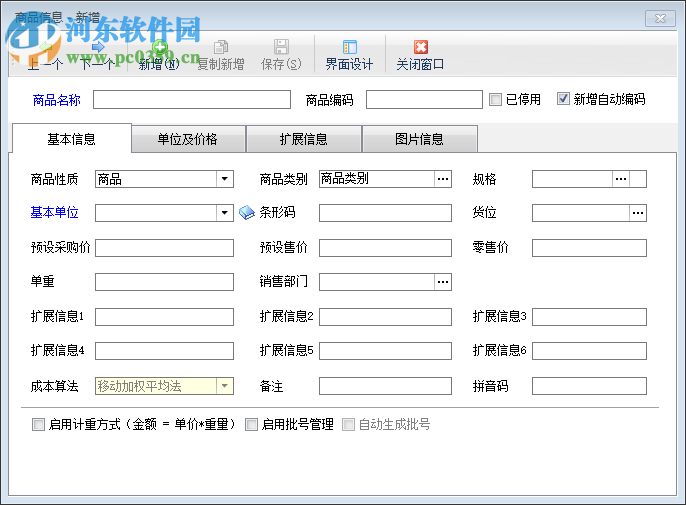This screenshot has width=686, height=505.
Task: Open 成本算法 dropdown arrow
Action: point(224,386)
